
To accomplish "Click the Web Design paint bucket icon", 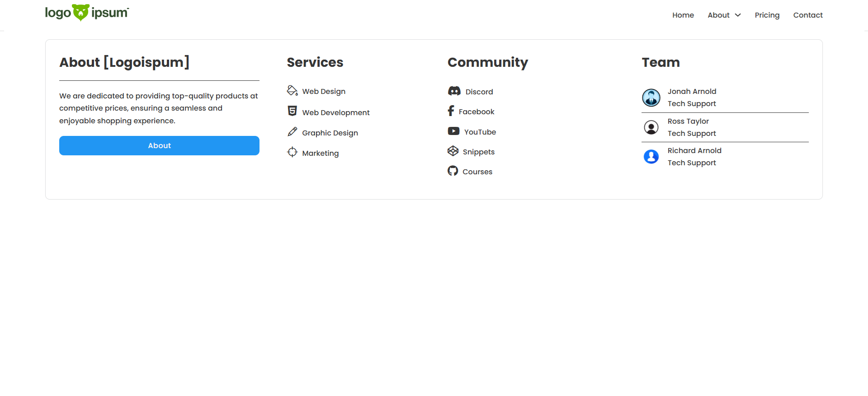I will tap(292, 90).
